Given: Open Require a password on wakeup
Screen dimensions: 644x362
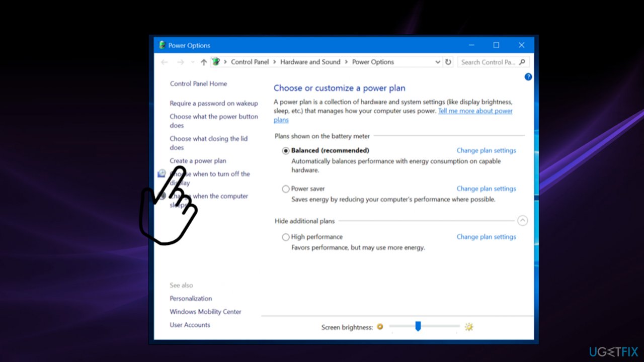Looking at the screenshot, I should (214, 103).
